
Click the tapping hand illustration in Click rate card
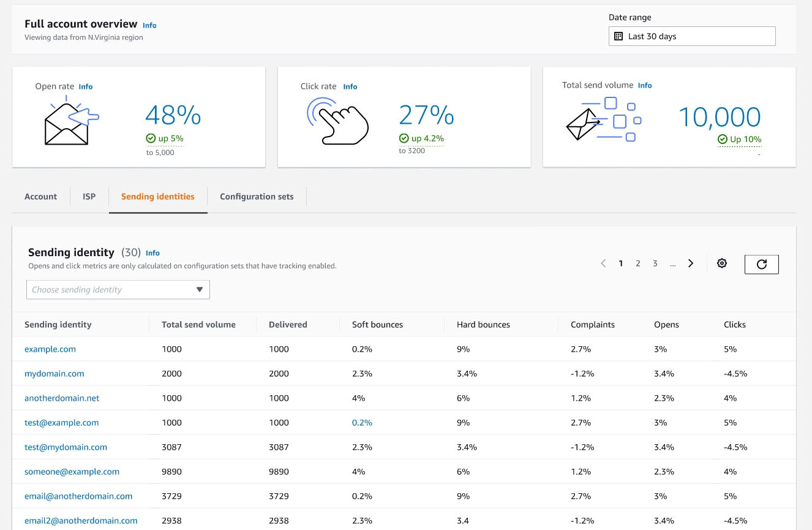coord(337,121)
